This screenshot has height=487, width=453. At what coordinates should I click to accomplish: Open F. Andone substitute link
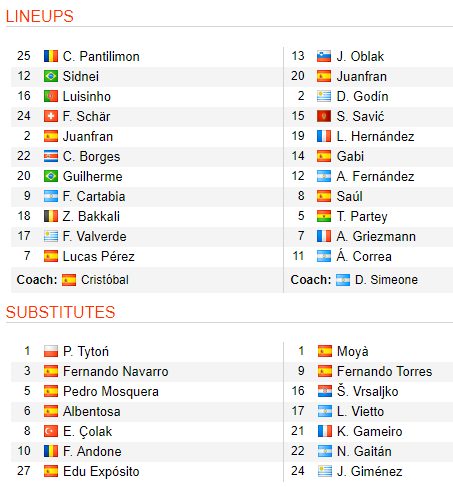[92, 451]
